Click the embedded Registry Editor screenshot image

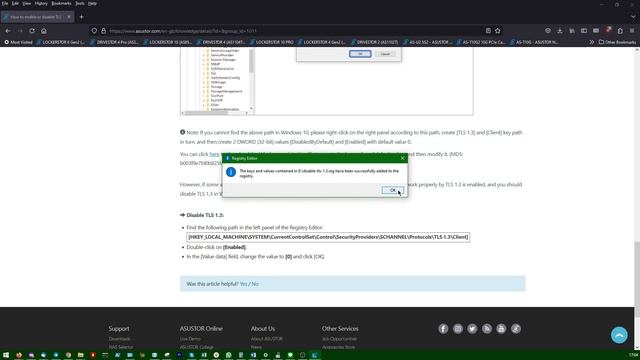click(x=327, y=81)
